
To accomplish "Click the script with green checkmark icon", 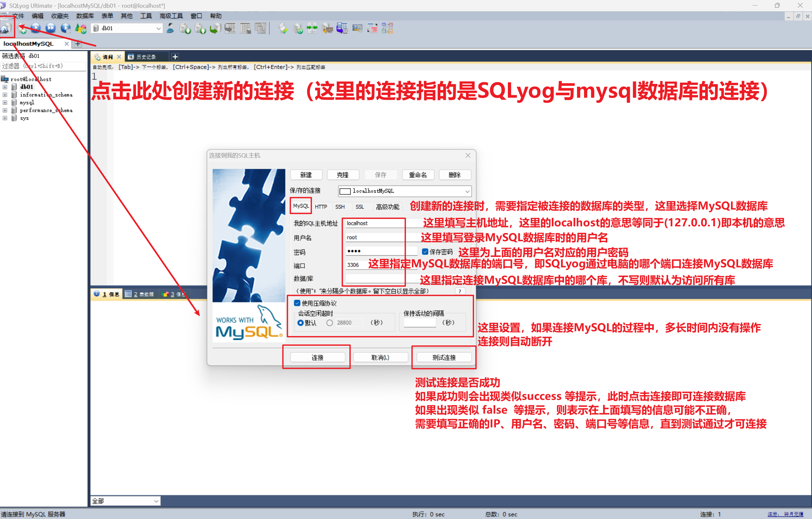I will click(283, 28).
